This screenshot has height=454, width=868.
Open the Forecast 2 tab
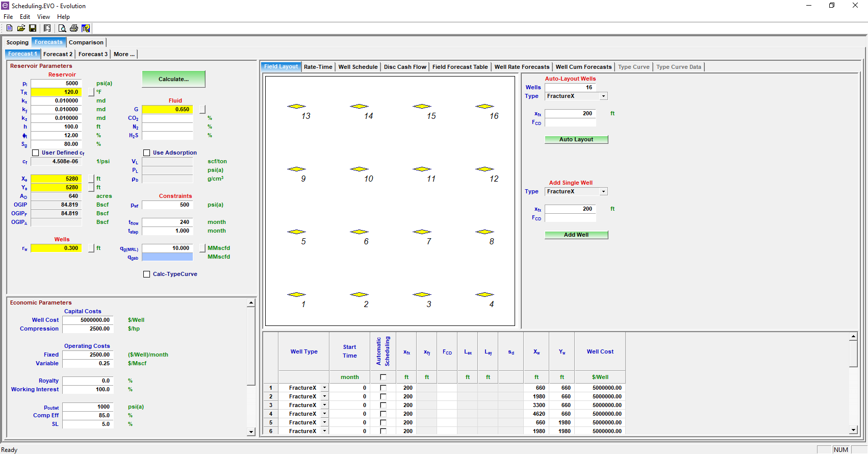click(x=58, y=54)
